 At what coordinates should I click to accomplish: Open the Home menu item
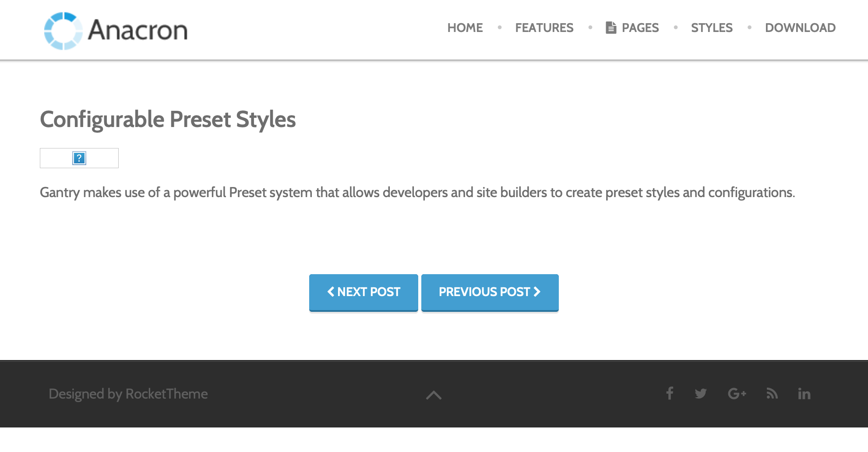click(x=465, y=28)
